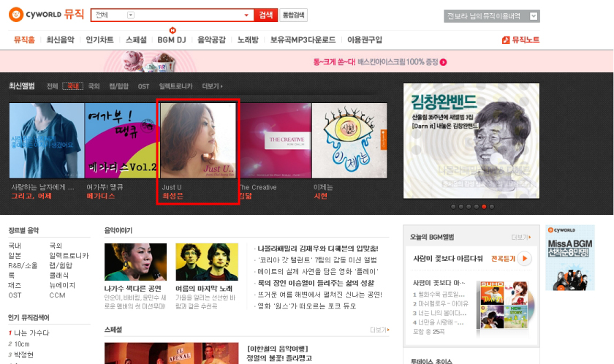Open the 통~크게 쏜다 ice cream banner
The width and height of the screenshot is (614, 364).
pos(306,61)
